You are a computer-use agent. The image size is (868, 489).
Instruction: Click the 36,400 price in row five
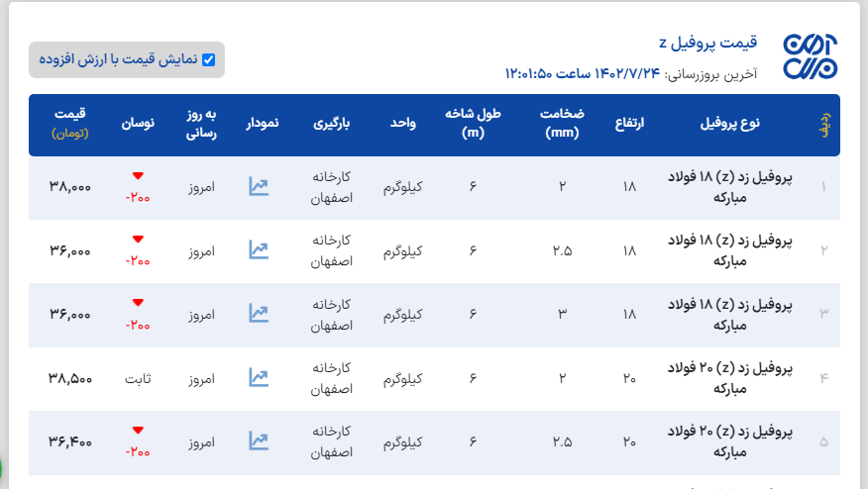(69, 441)
